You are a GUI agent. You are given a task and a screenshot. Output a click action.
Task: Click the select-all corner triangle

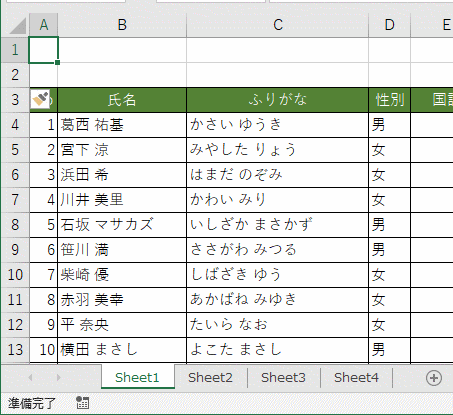pyautogui.click(x=18, y=26)
